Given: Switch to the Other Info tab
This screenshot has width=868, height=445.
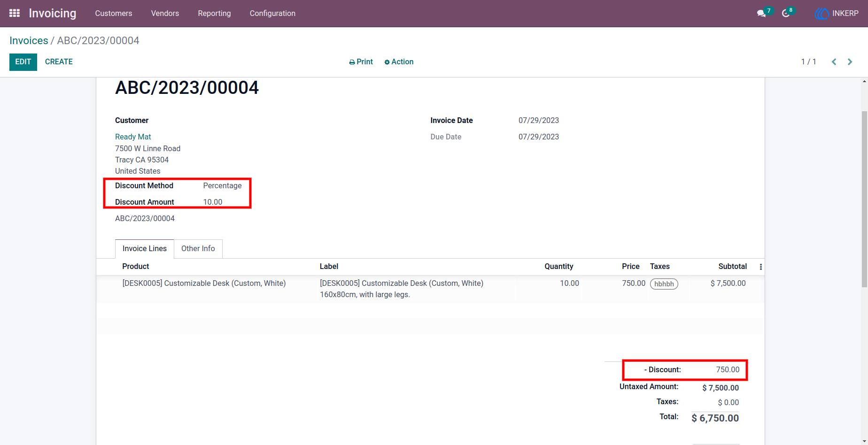Looking at the screenshot, I should click(x=198, y=249).
